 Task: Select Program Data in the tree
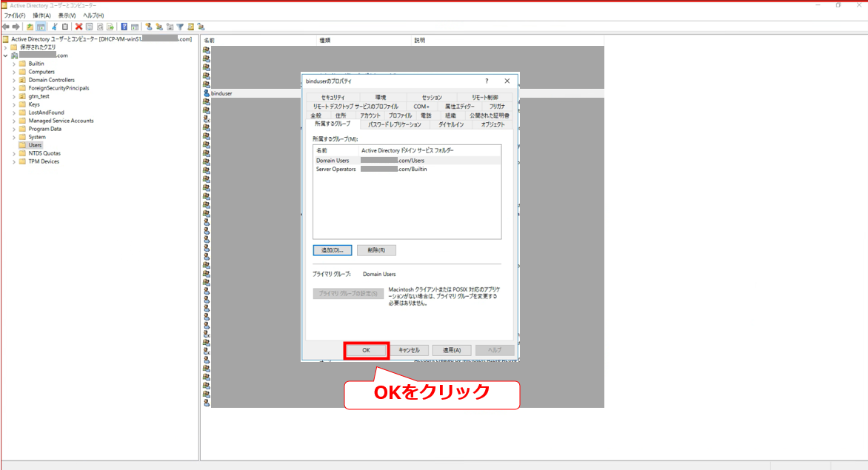pos(45,129)
